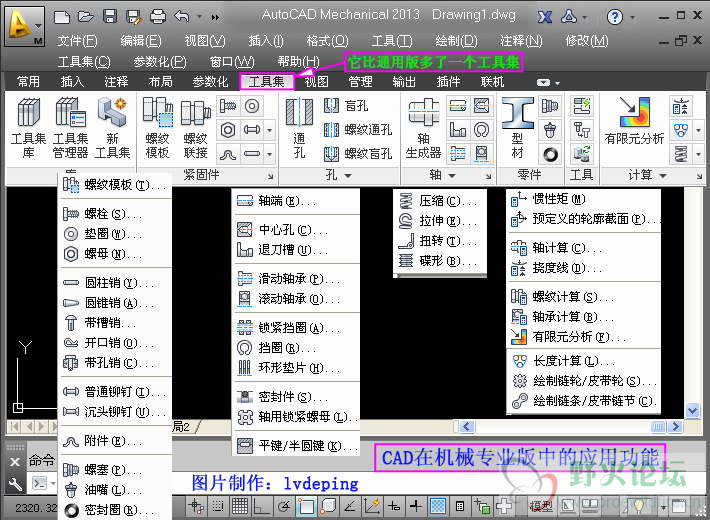Toggle Infer Constraints in status bar
The width and height of the screenshot is (710, 520).
(196, 506)
